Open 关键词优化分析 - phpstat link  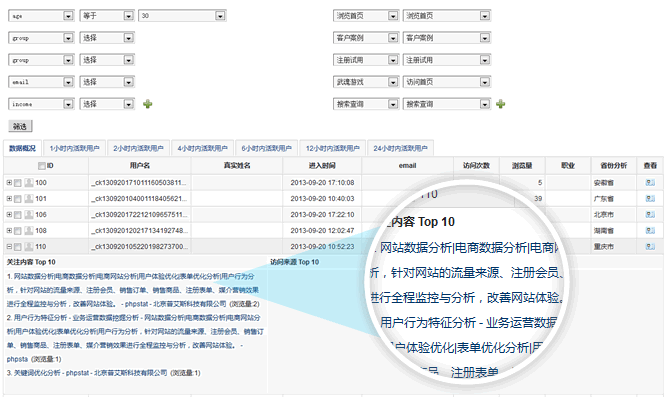click(90, 373)
